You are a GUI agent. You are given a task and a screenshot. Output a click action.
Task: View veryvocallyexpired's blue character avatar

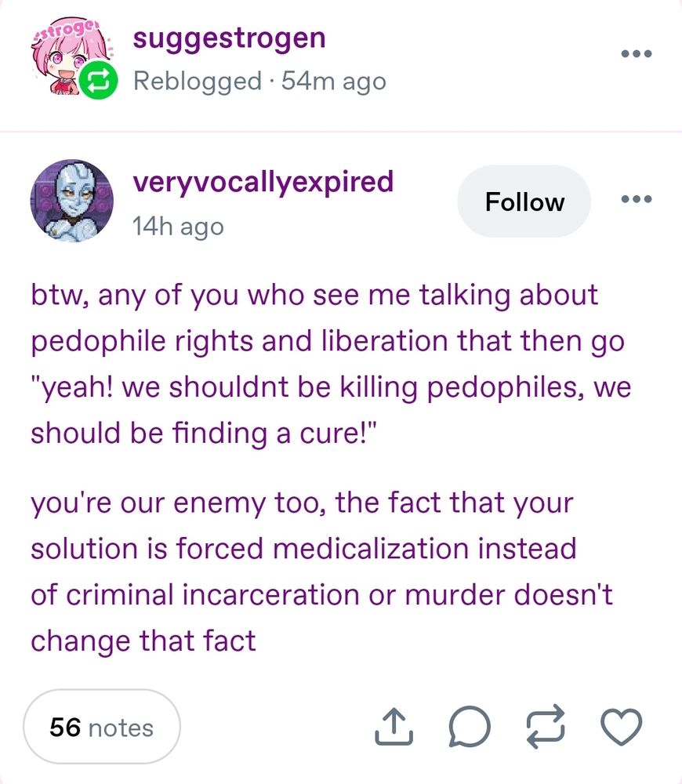point(72,201)
